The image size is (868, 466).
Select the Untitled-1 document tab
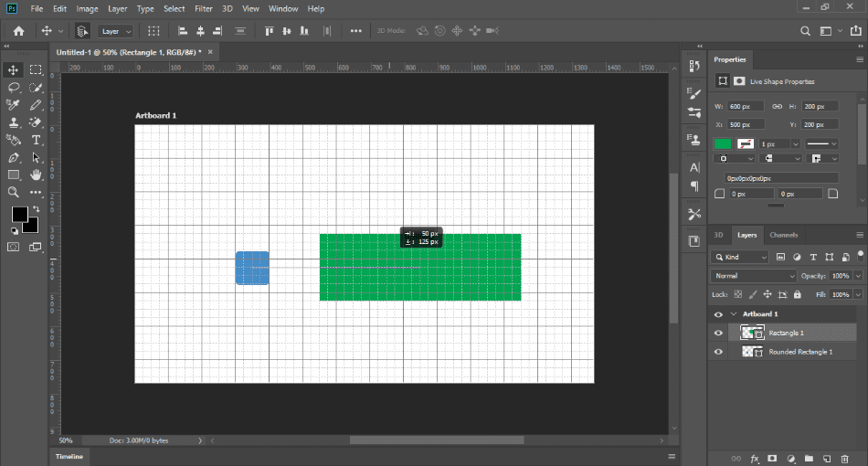[129, 52]
